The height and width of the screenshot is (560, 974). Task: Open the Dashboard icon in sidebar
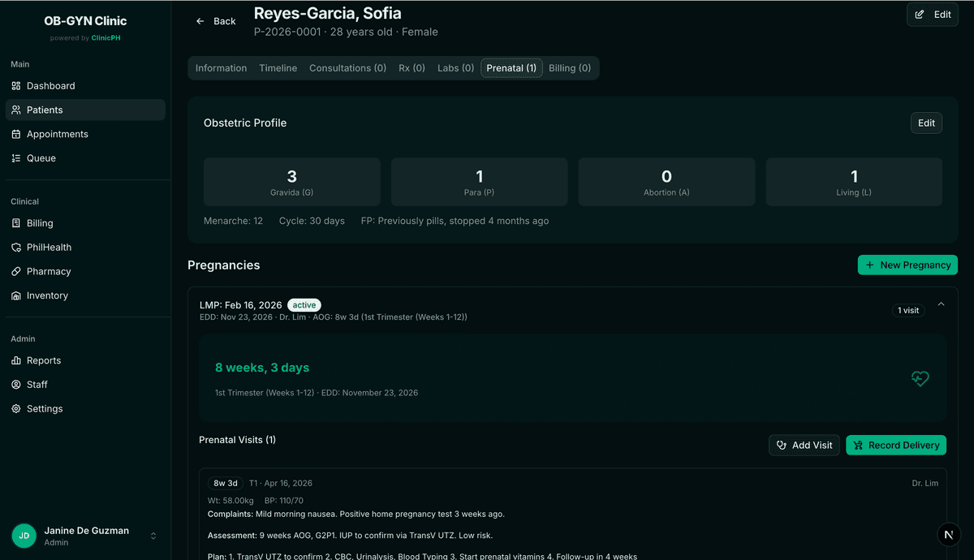tap(16, 86)
